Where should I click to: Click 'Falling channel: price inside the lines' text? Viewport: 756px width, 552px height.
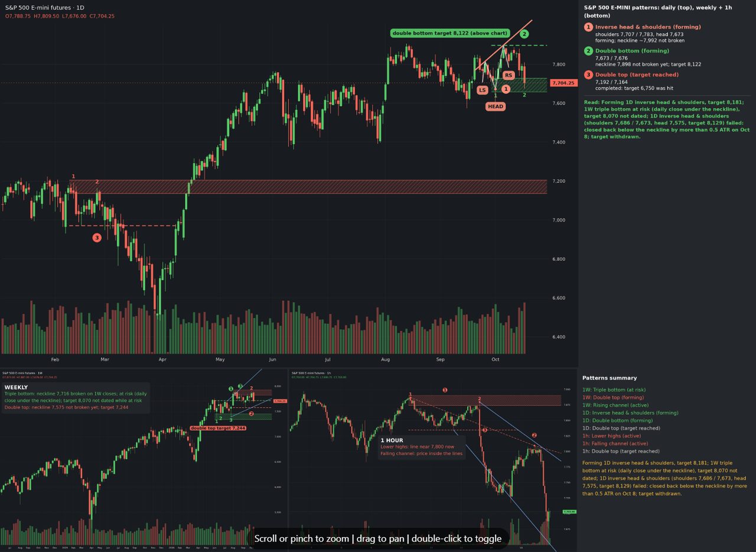tap(421, 453)
